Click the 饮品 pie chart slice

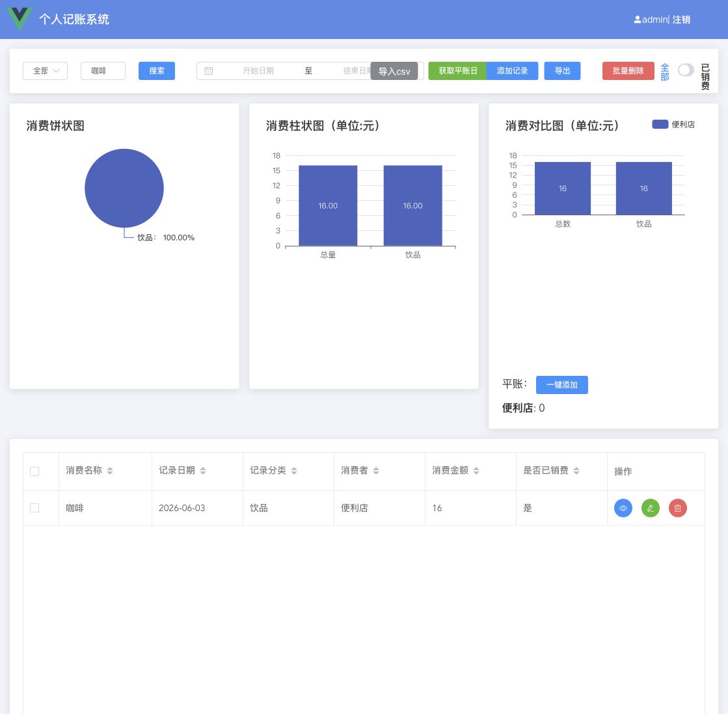tap(124, 188)
